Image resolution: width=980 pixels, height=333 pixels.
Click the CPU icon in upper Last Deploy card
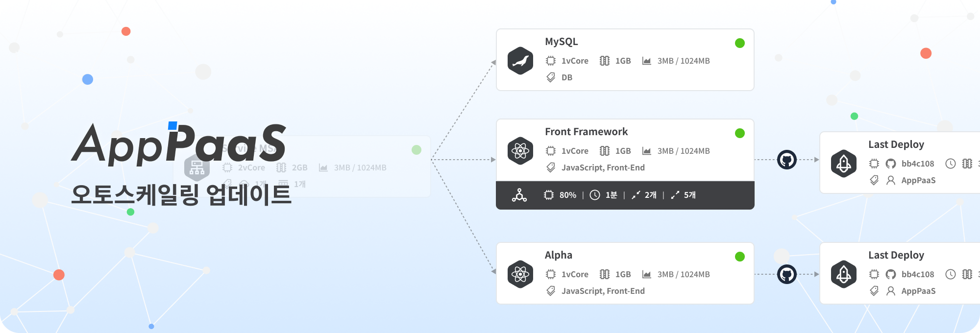point(874,164)
